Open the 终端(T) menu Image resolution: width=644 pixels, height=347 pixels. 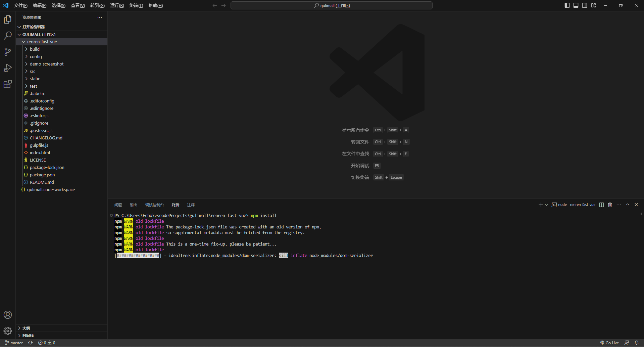(136, 6)
